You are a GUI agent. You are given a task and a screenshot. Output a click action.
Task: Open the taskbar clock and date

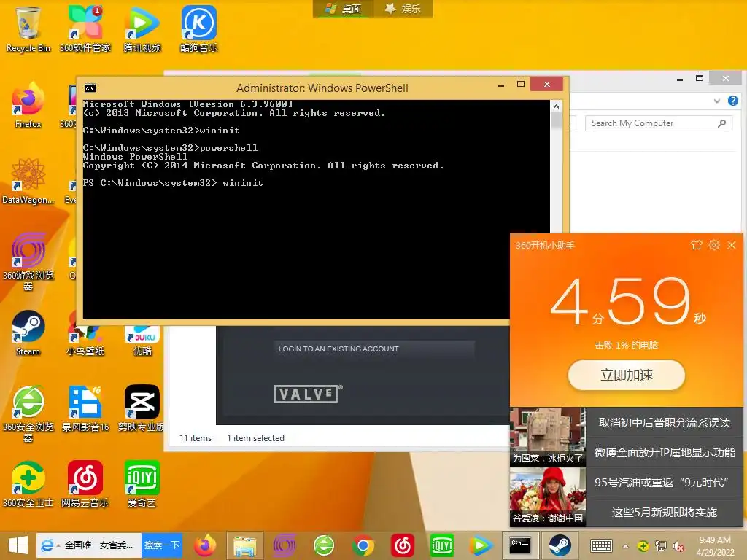715,546
